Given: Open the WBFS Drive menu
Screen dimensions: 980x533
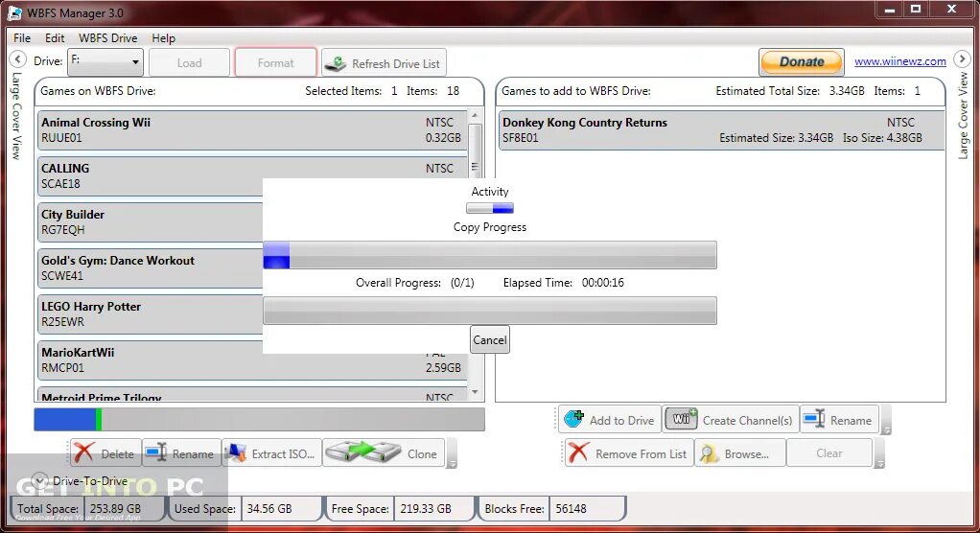Looking at the screenshot, I should 107,38.
